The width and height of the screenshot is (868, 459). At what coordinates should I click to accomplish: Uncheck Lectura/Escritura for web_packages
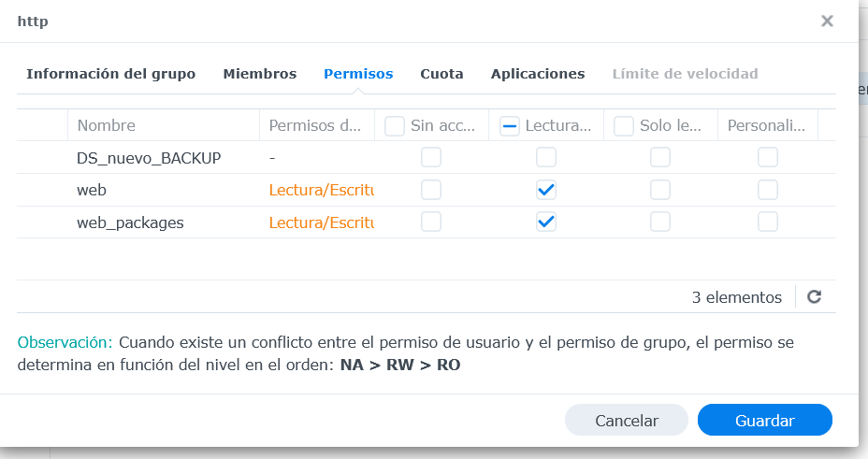pos(546,222)
